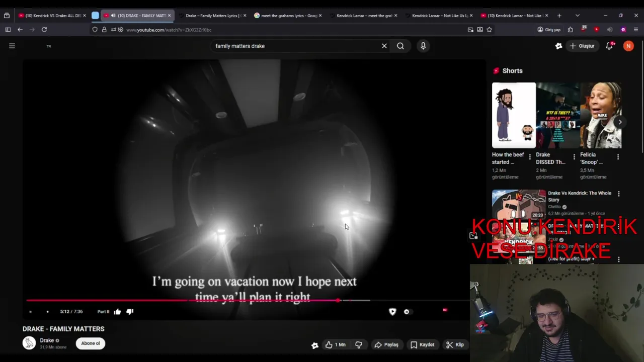
Task: Switch to 'Kendrick Lamar – Not Like Us' lyrics tab
Action: pos(438,16)
